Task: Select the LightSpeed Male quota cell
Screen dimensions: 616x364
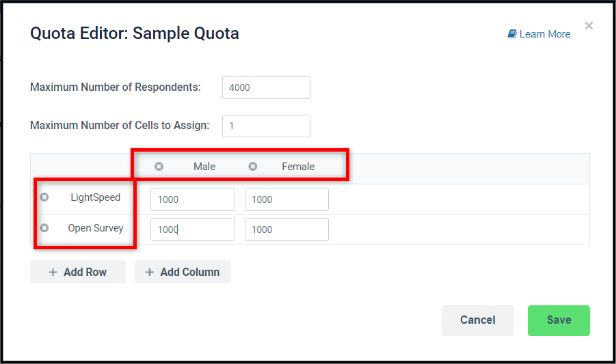Action: (193, 199)
